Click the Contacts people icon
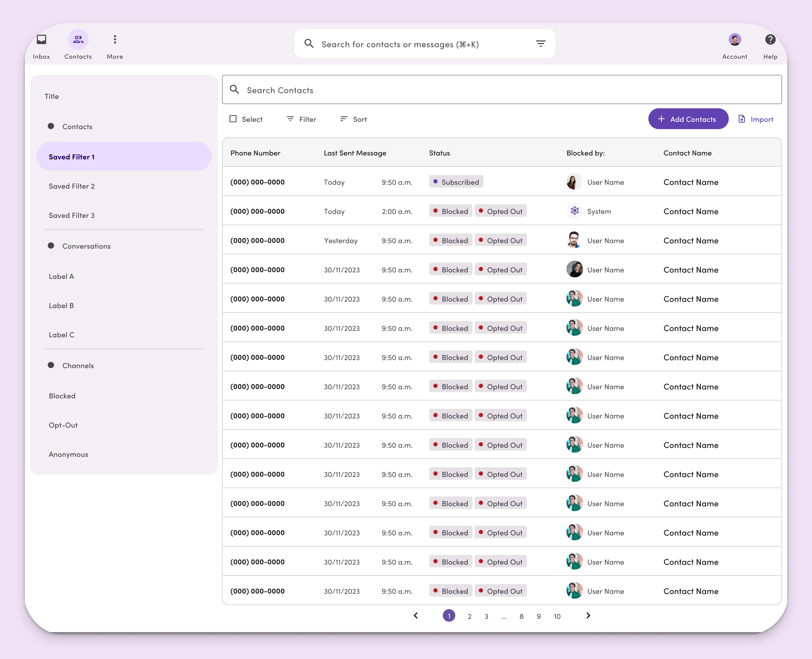 (x=78, y=39)
